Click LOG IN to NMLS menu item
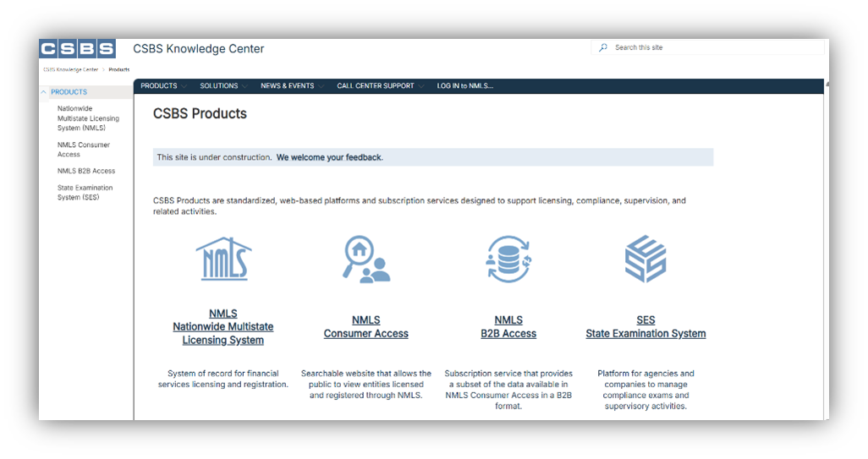Screen dimensions: 868x459 (x=464, y=86)
